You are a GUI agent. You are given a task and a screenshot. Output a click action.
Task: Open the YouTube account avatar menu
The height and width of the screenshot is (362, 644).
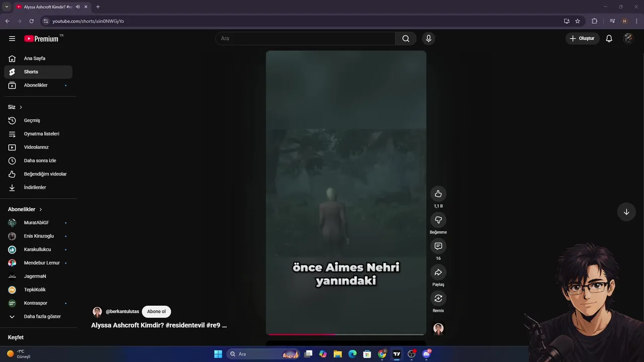[x=628, y=39]
